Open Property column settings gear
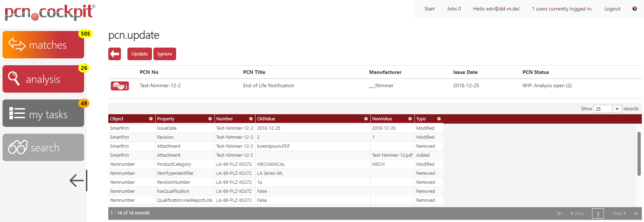The width and height of the screenshot is (644, 222). pyautogui.click(x=210, y=119)
